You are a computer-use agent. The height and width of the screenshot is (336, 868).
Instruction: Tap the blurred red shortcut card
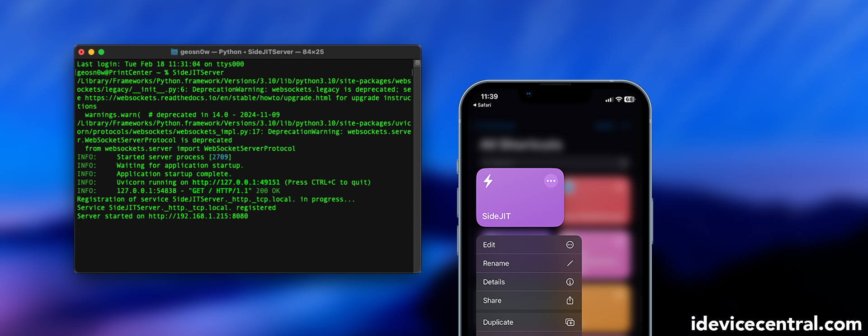tap(598, 201)
